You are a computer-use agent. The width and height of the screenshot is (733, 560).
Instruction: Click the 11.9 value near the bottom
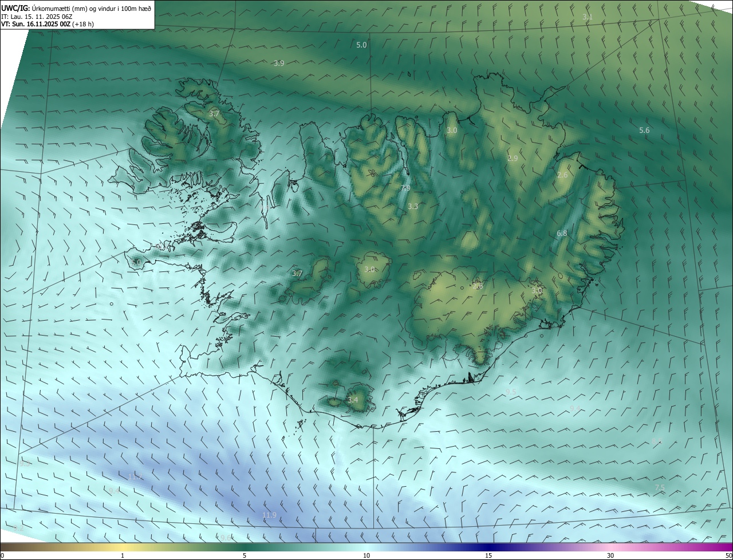269,515
